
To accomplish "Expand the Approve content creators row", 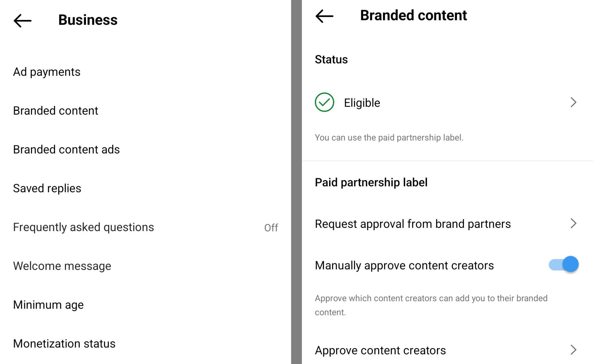I will [x=380, y=350].
